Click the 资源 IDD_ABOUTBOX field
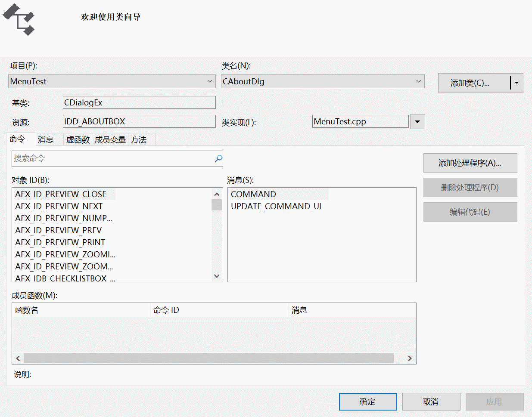 pyautogui.click(x=139, y=121)
